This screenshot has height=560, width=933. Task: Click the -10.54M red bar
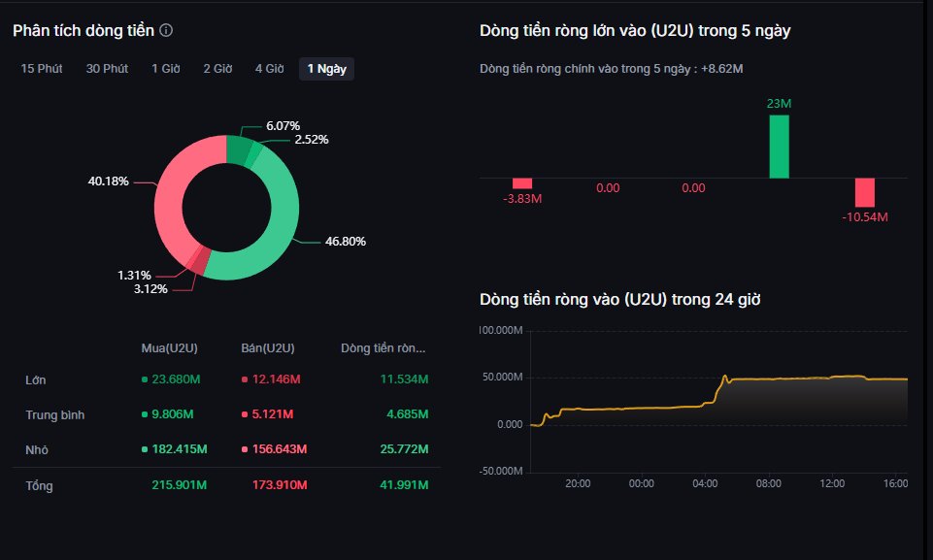[x=865, y=192]
